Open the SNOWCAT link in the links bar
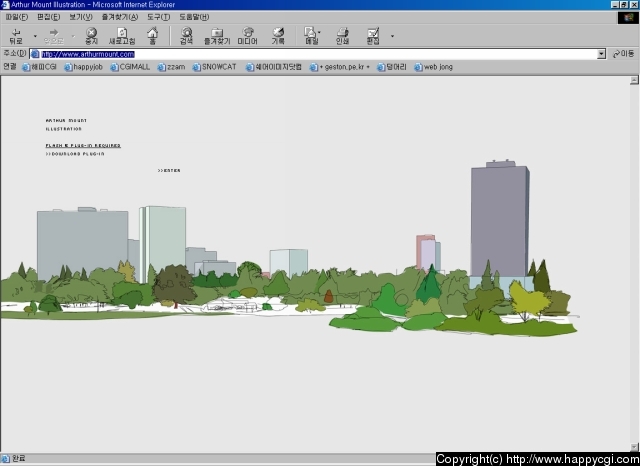Screen dimensions: 640x466 tap(214, 67)
